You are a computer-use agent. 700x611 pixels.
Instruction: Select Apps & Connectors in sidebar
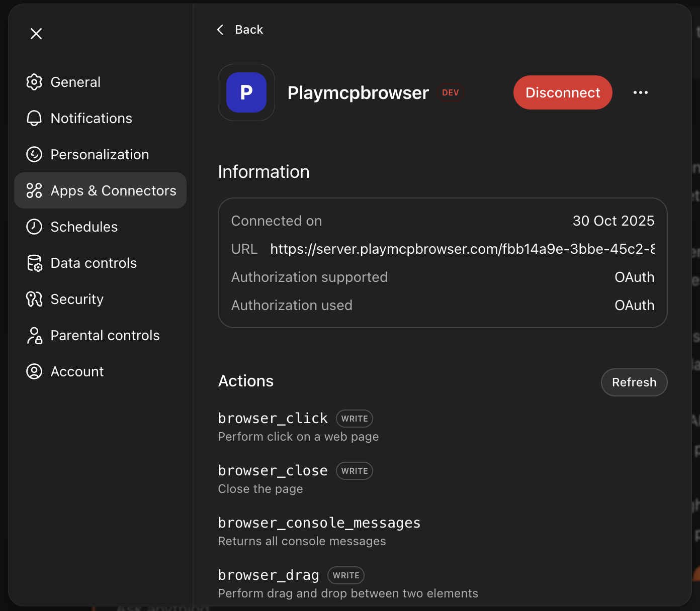(x=113, y=190)
